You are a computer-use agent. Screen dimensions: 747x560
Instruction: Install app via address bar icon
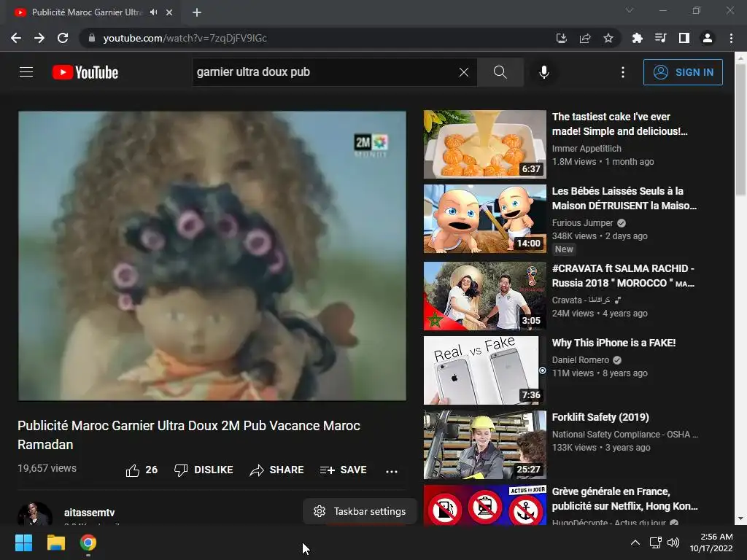(561, 38)
